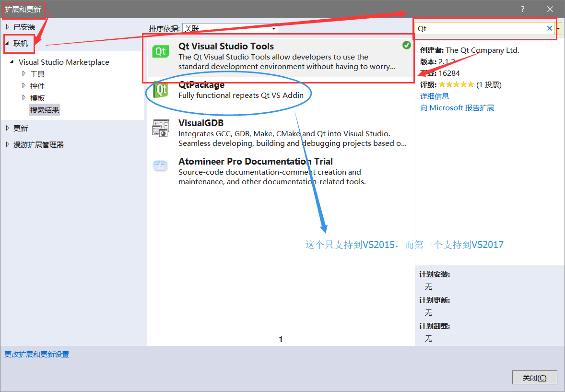Select the 联机 category label
565x392 pixels.
pos(21,43)
